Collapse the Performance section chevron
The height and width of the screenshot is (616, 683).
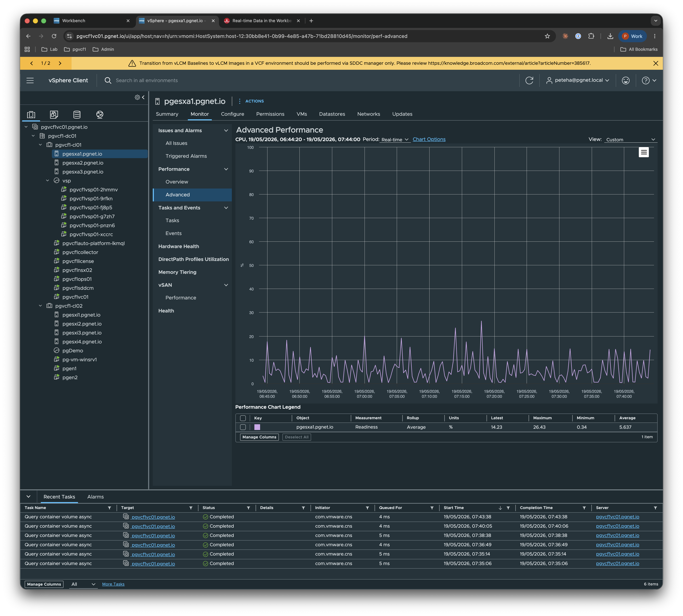click(226, 169)
